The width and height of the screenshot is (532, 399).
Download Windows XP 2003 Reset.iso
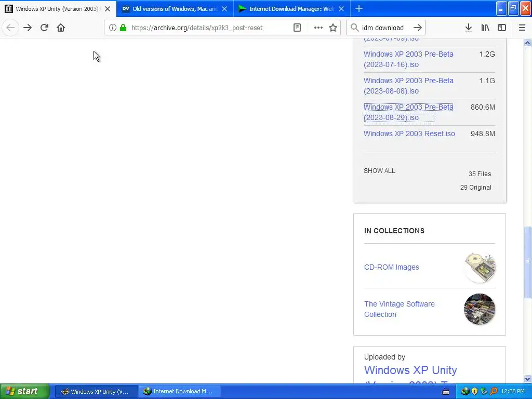(x=409, y=134)
